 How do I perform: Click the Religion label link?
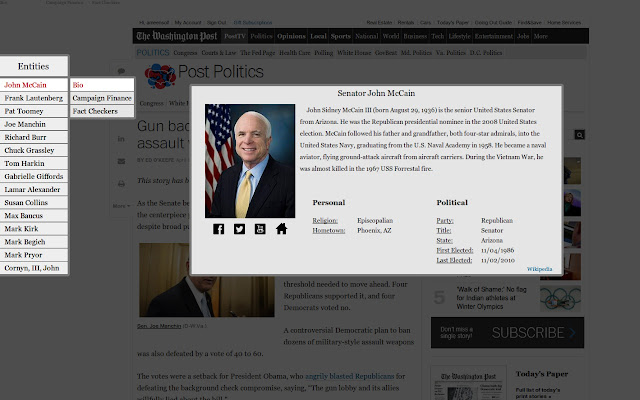(x=325, y=220)
